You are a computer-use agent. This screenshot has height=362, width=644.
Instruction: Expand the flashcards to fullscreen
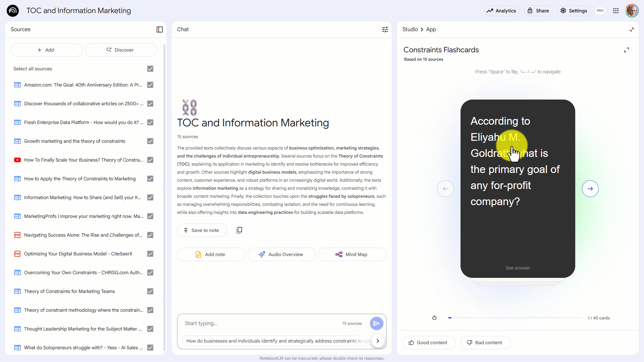[x=626, y=50]
